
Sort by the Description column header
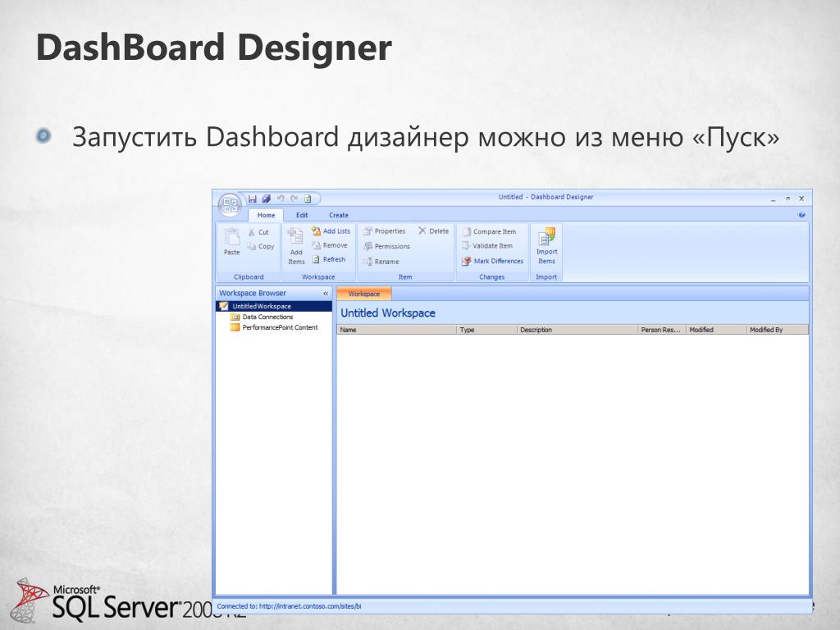click(x=577, y=330)
